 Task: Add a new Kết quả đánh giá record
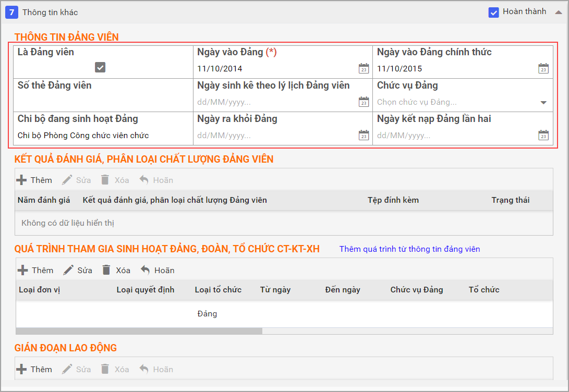[34, 180]
